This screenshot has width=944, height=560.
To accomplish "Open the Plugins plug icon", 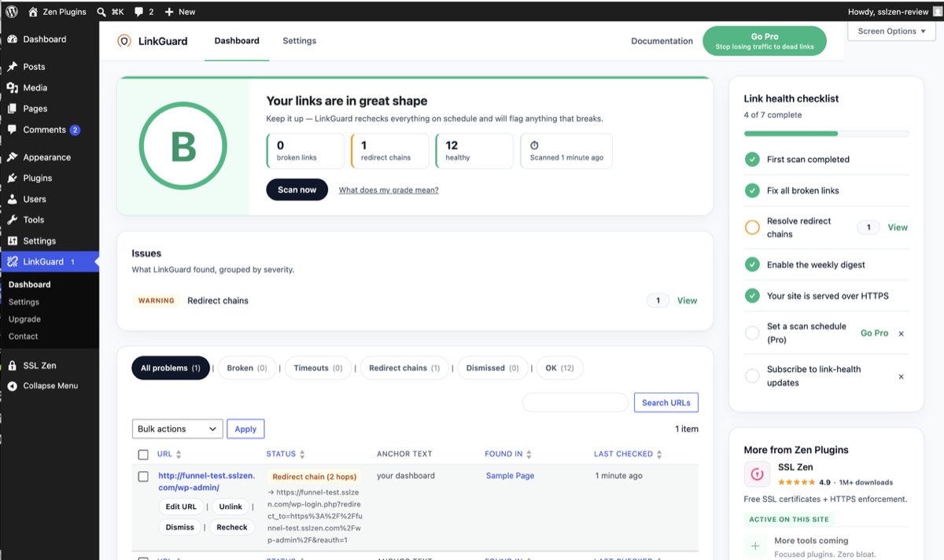I will (12, 179).
